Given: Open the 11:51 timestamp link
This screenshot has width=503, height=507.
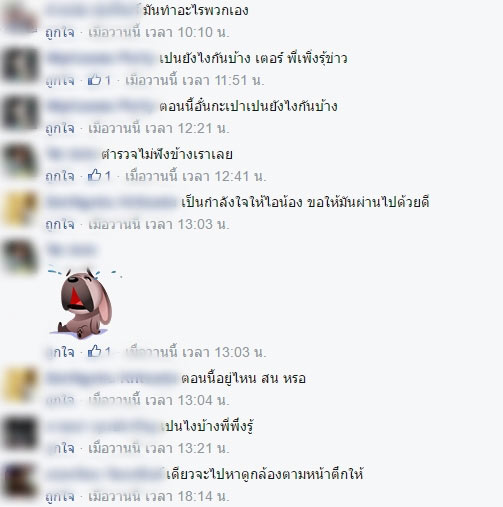Looking at the screenshot, I should coord(195,80).
